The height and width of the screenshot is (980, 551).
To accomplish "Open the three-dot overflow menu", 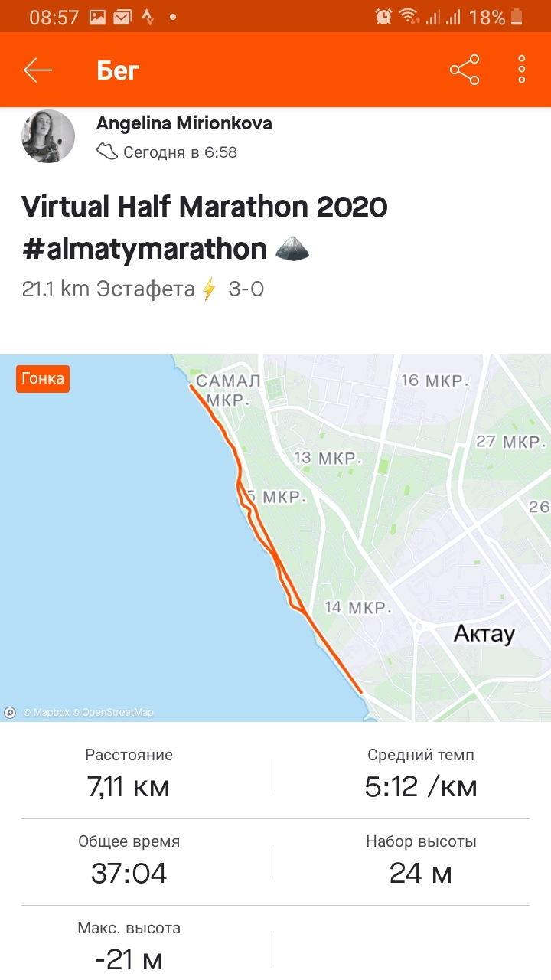I will coord(522,70).
